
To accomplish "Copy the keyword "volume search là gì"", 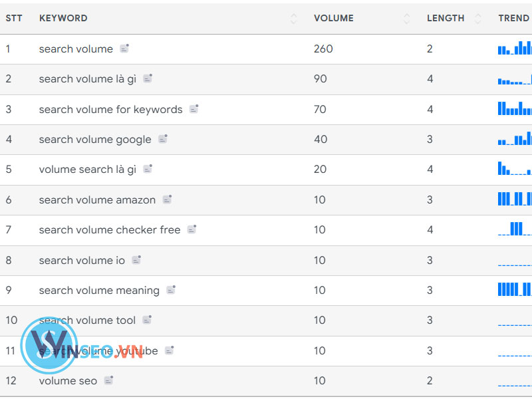I will pos(149,170).
